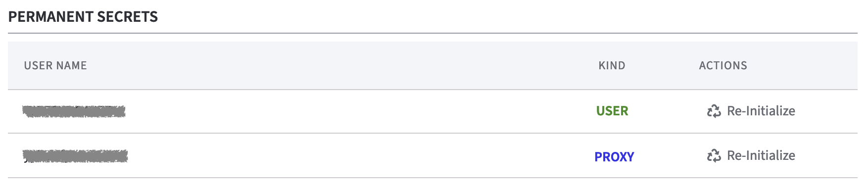Click the green USER kind label
The image size is (868, 196).
click(612, 111)
